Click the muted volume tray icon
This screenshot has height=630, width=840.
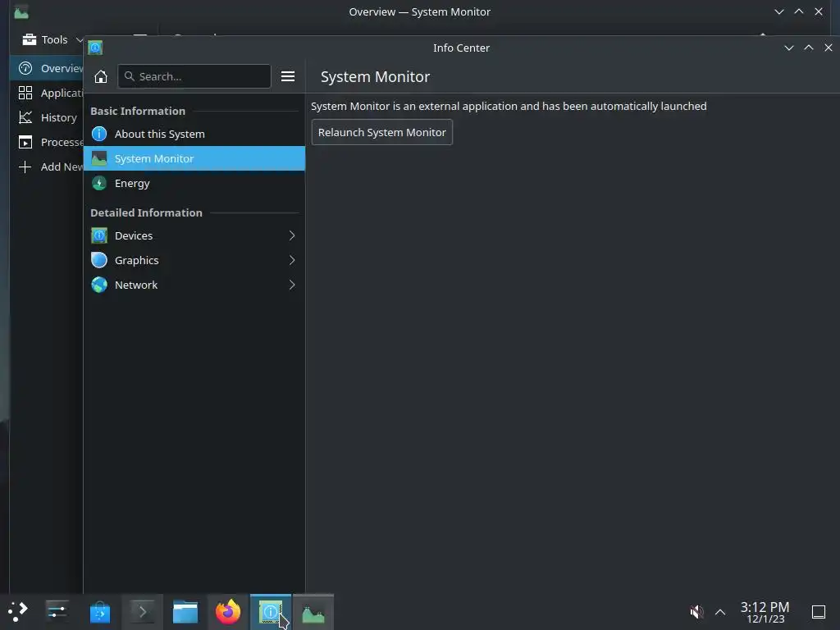click(696, 612)
